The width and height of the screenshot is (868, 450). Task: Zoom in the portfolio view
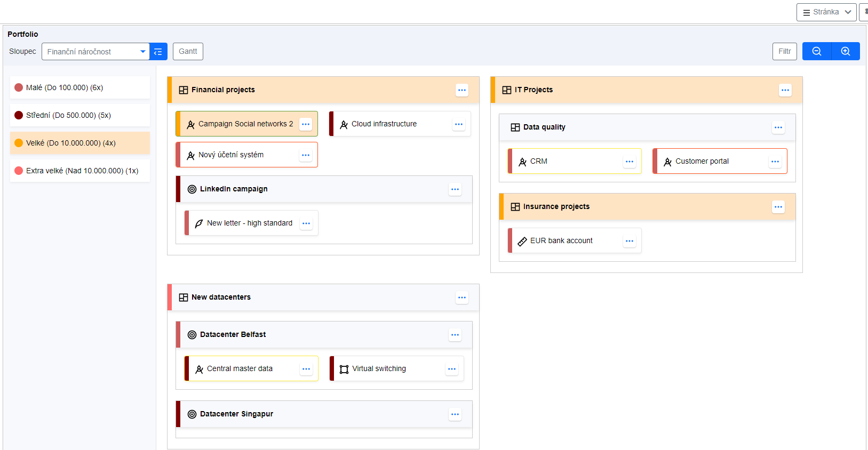[846, 51]
